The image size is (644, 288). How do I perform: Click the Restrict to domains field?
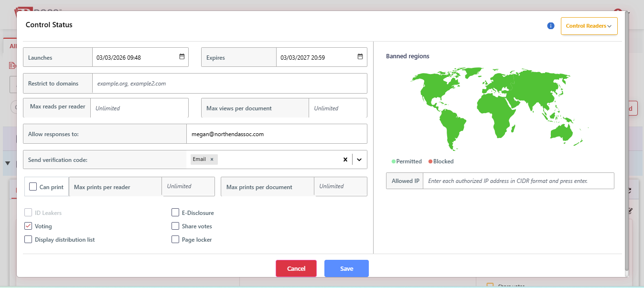click(x=229, y=84)
